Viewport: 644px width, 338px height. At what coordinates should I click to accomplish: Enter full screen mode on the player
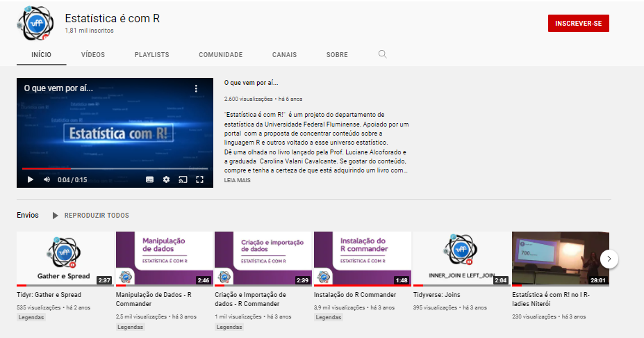click(x=199, y=179)
